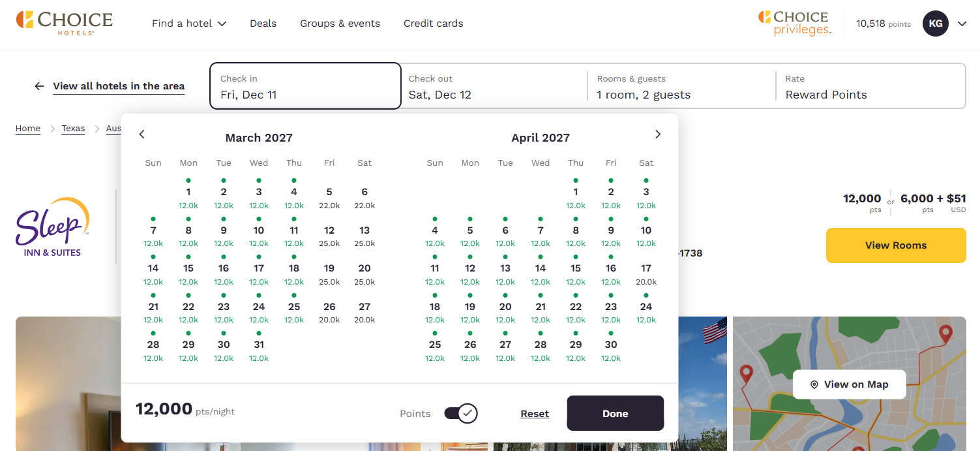Go to next month in calendar
Viewport: 980px width, 451px height.
pos(658,134)
